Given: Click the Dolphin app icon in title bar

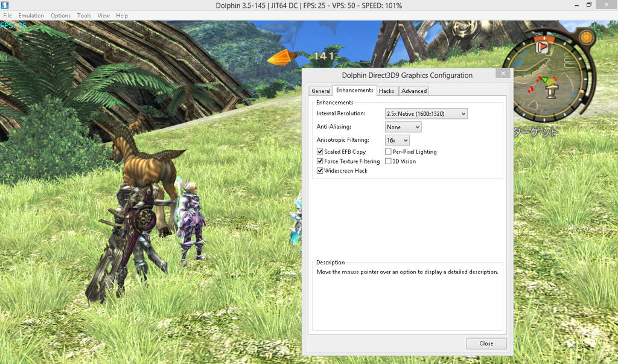Looking at the screenshot, I should [x=5, y=5].
